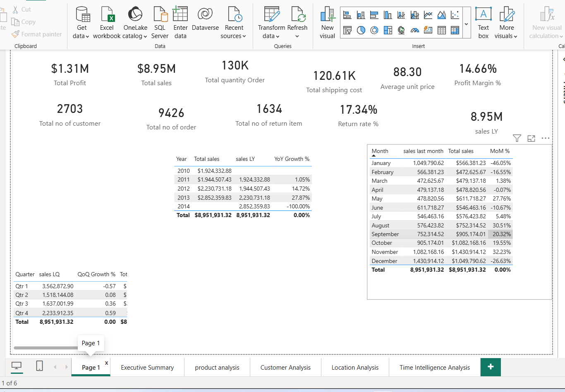Insert a line chart visual

(428, 15)
